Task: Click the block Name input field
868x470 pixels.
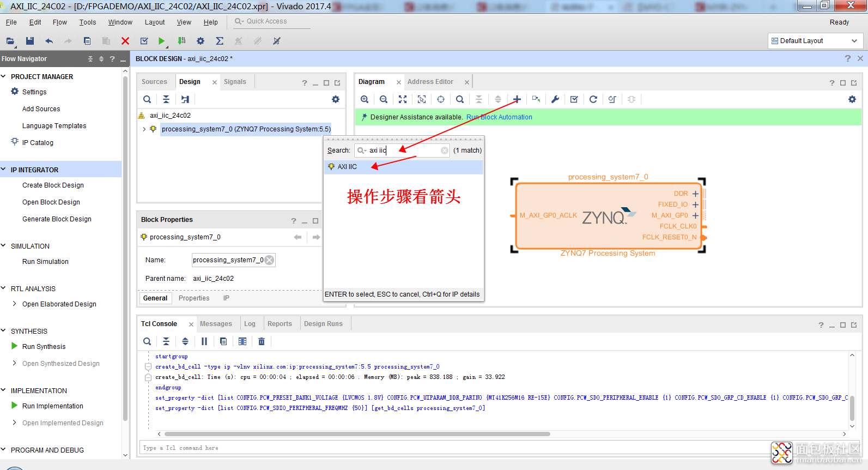Action: (x=233, y=260)
